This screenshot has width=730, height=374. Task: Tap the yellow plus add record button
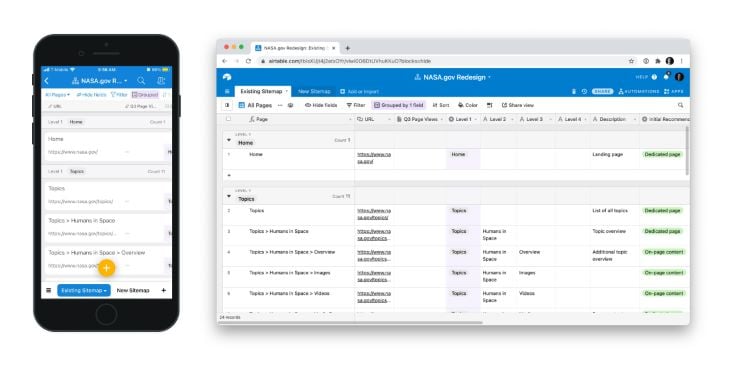[107, 268]
